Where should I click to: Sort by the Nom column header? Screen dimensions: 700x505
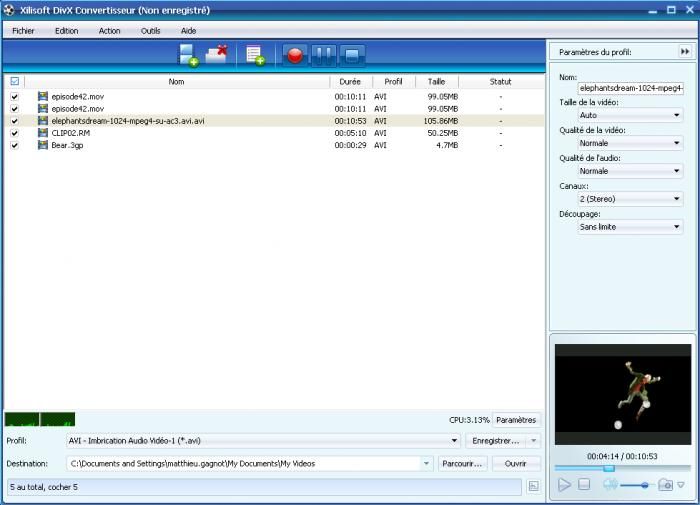pos(176,82)
